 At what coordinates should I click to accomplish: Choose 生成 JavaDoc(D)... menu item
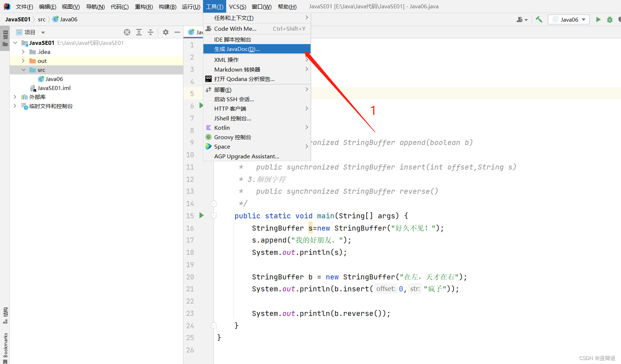[257, 49]
